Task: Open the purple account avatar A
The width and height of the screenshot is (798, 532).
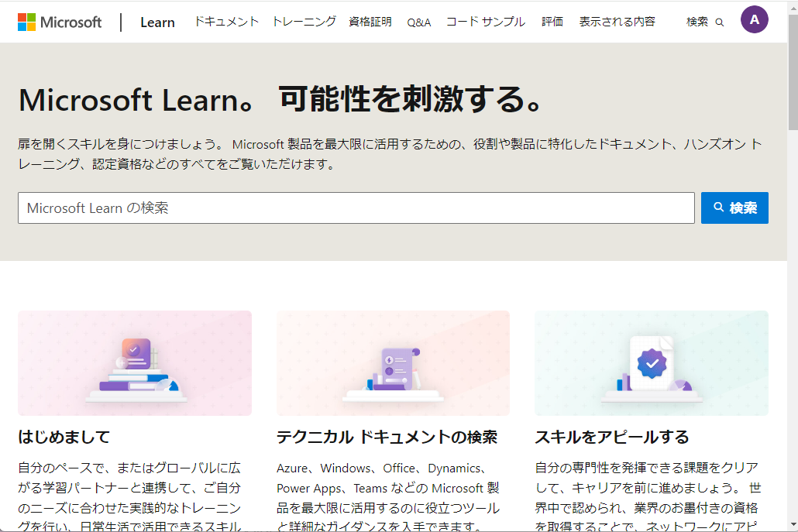Action: tap(755, 20)
